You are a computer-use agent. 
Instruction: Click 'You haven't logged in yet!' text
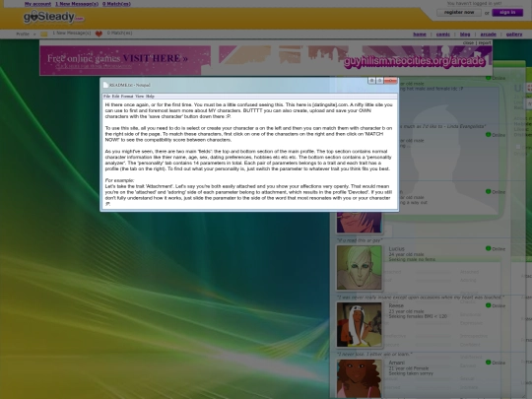[x=474, y=3]
